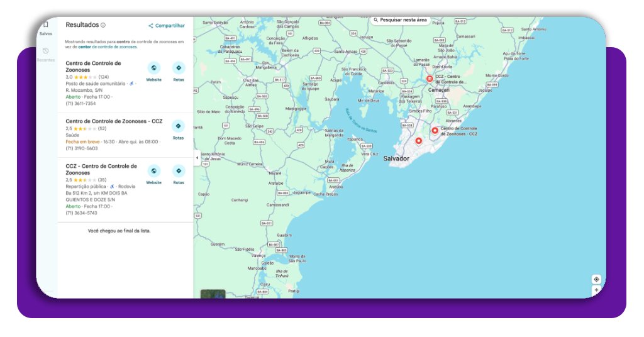644x337 pixels.
Task: Collapse the side results panel
Action: (196, 157)
